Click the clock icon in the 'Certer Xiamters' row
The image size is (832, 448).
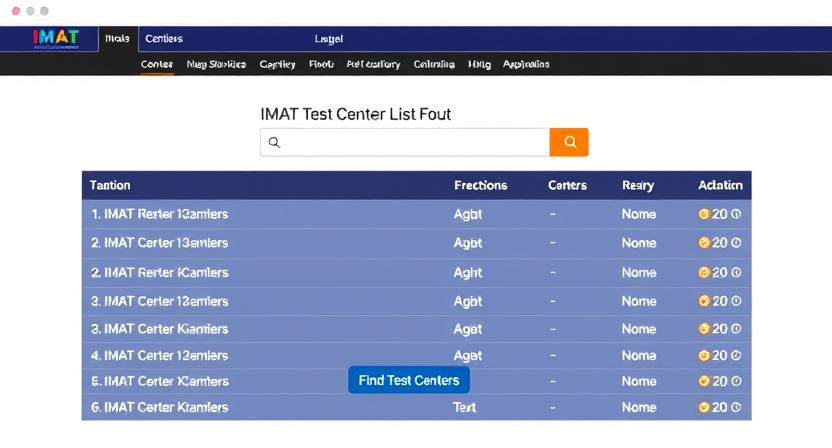736,381
